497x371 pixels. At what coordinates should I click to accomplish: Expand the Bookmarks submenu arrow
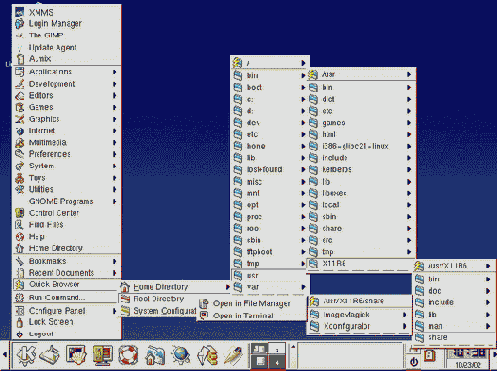point(114,261)
